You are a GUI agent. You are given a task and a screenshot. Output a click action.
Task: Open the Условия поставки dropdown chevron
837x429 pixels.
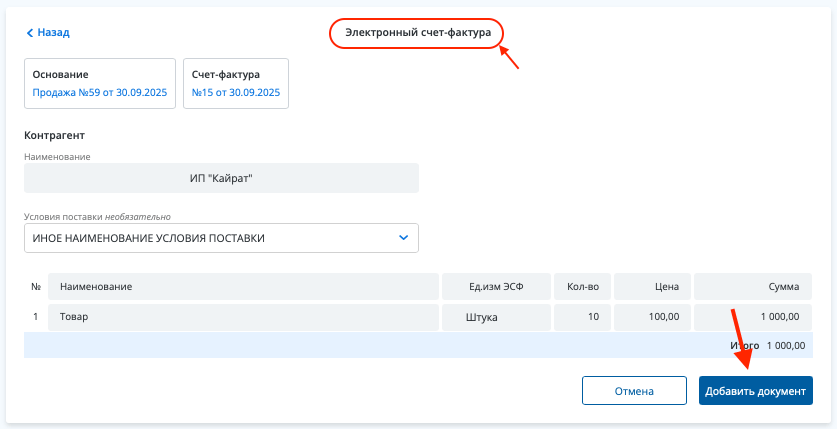(x=403, y=238)
